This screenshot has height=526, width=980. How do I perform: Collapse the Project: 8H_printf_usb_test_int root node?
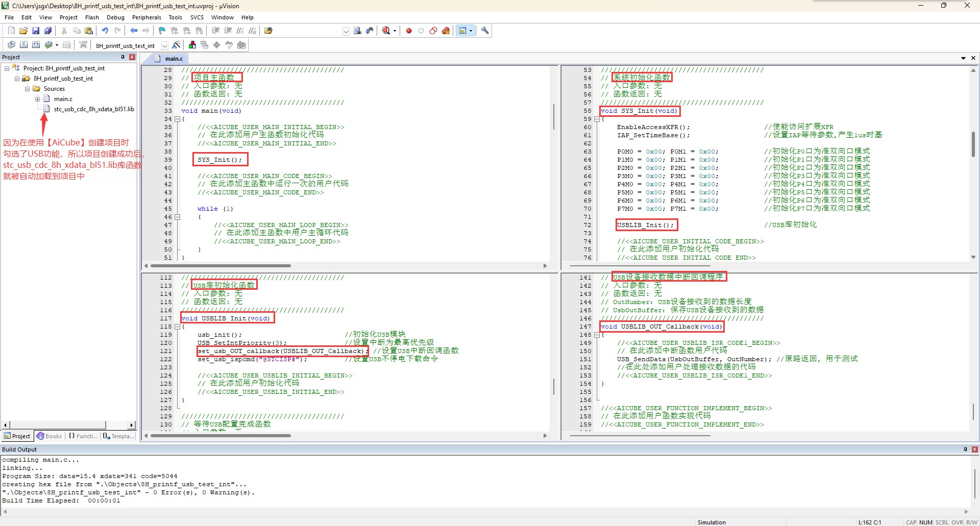pos(7,68)
